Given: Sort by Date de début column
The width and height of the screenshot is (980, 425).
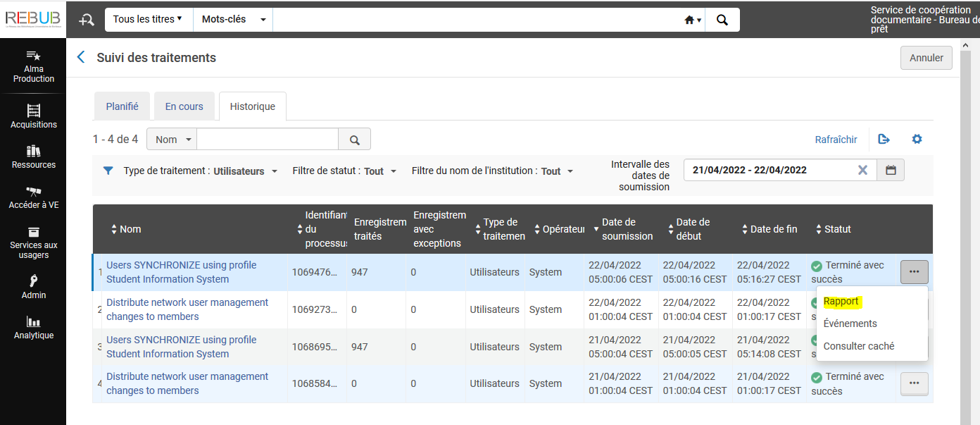Looking at the screenshot, I should (689, 229).
